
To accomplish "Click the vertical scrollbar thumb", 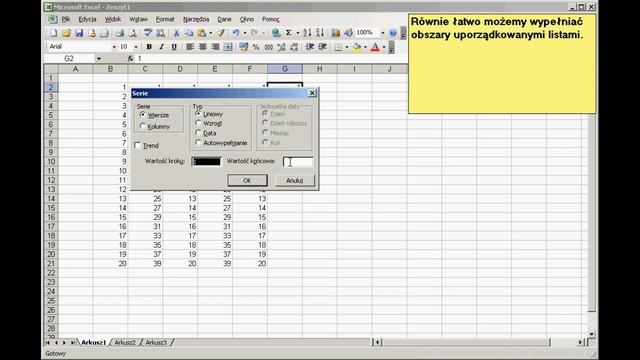I will (591, 212).
